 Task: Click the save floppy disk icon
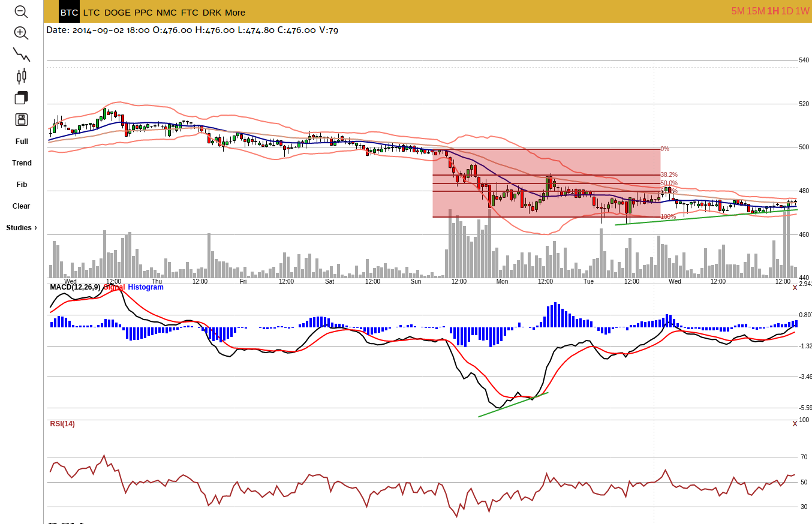tap(22, 119)
